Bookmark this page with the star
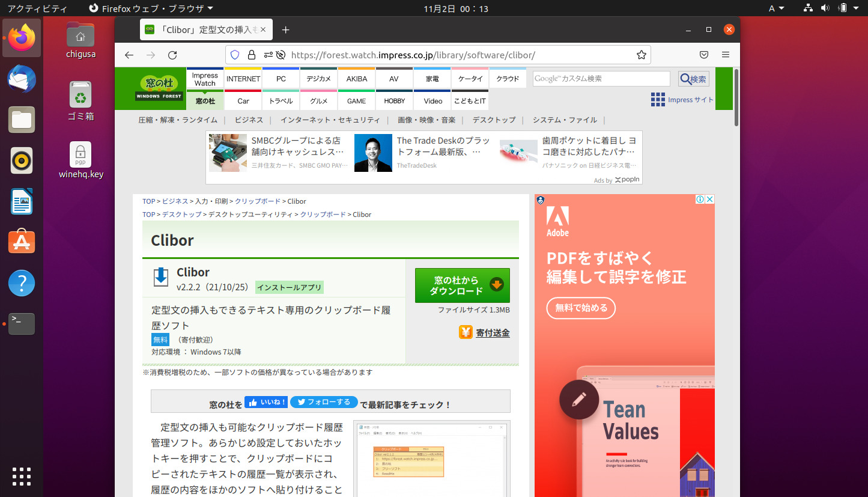The image size is (868, 497). tap(641, 55)
